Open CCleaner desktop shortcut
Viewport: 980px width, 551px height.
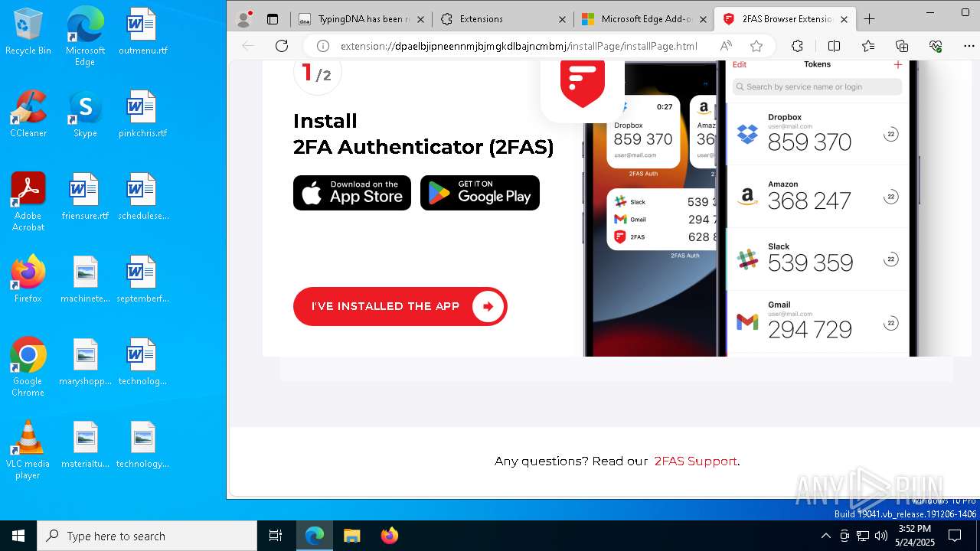click(28, 114)
